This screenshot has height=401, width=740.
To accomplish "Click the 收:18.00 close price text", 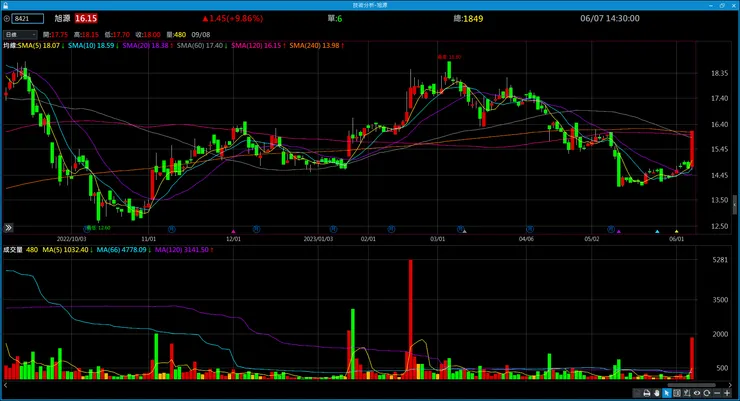I will pyautogui.click(x=148, y=35).
